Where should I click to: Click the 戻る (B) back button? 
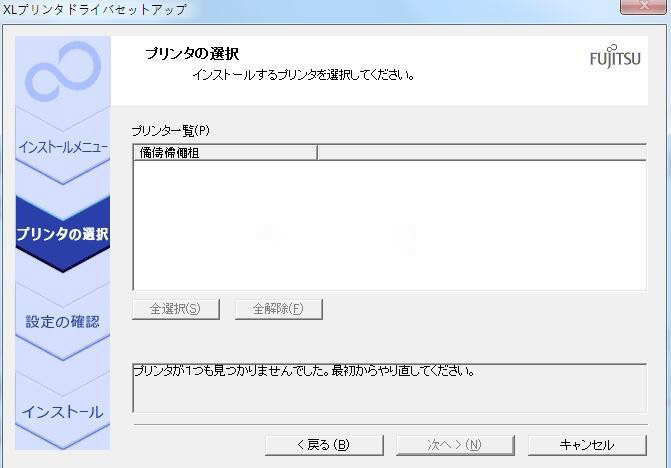tap(324, 445)
